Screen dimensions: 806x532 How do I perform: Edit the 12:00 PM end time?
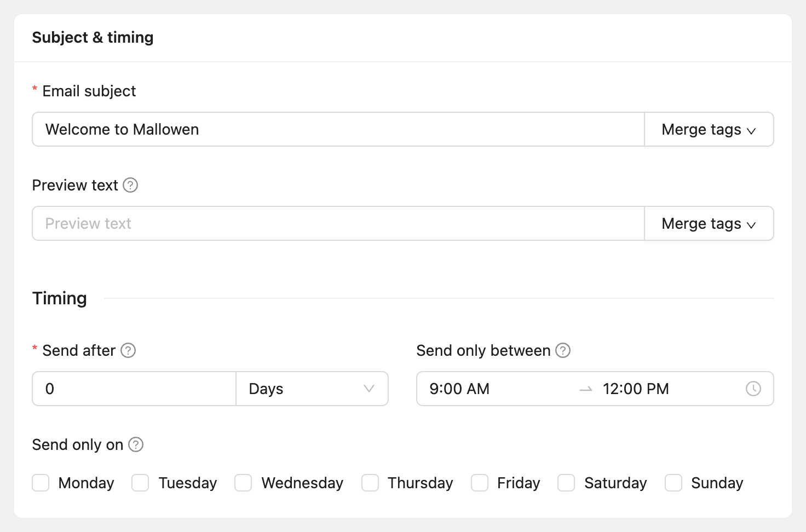[636, 389]
